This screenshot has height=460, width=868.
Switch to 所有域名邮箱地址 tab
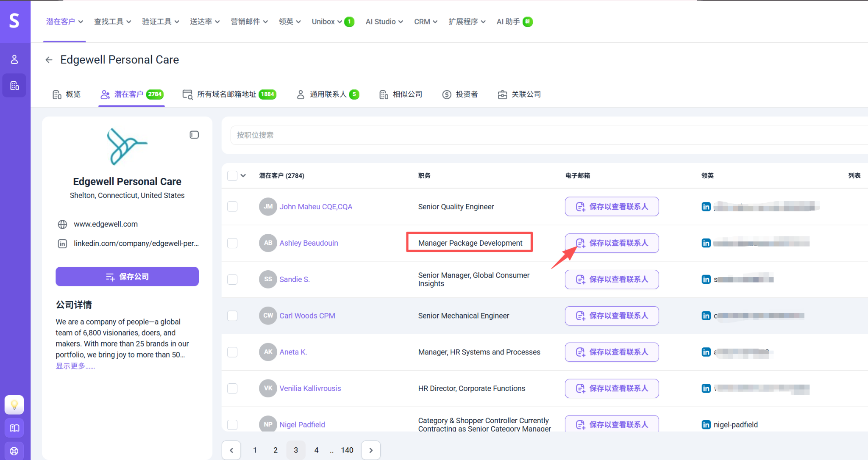click(229, 94)
